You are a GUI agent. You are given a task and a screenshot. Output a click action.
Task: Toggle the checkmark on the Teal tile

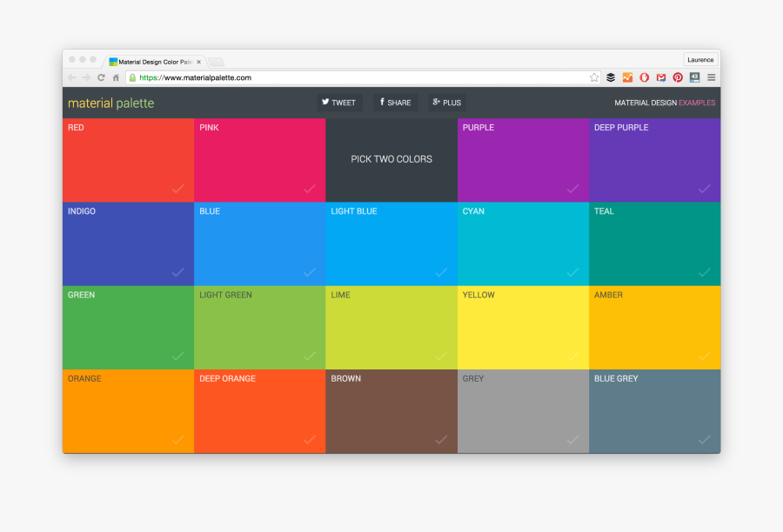tap(704, 272)
